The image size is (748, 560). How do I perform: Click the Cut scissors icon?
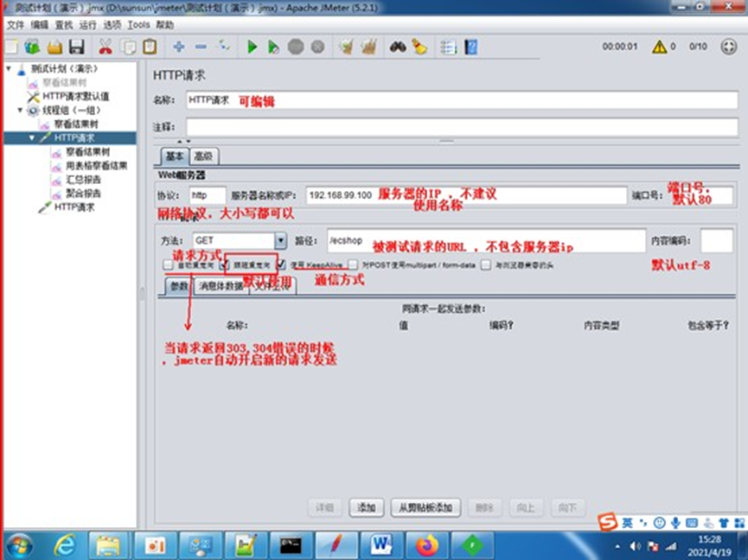[x=105, y=47]
